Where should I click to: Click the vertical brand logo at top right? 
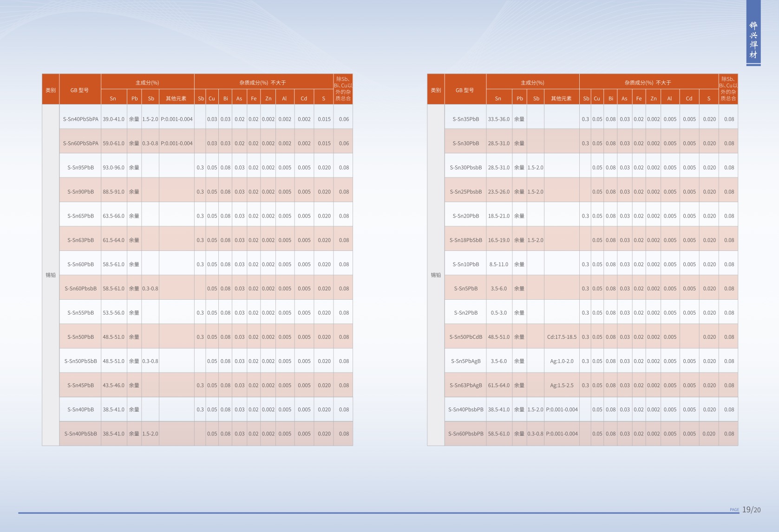(x=753, y=40)
